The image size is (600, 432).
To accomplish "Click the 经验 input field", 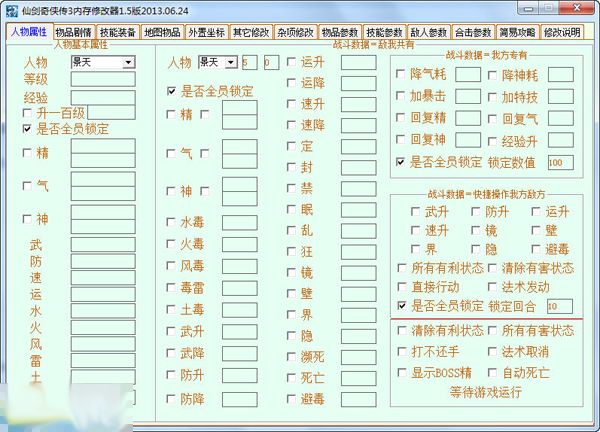I will tap(103, 98).
